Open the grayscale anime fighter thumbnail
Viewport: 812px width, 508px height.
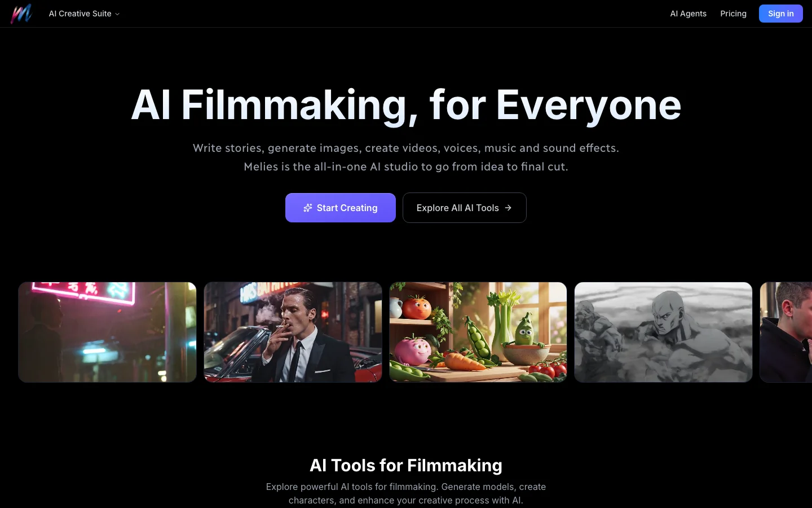pyautogui.click(x=663, y=332)
